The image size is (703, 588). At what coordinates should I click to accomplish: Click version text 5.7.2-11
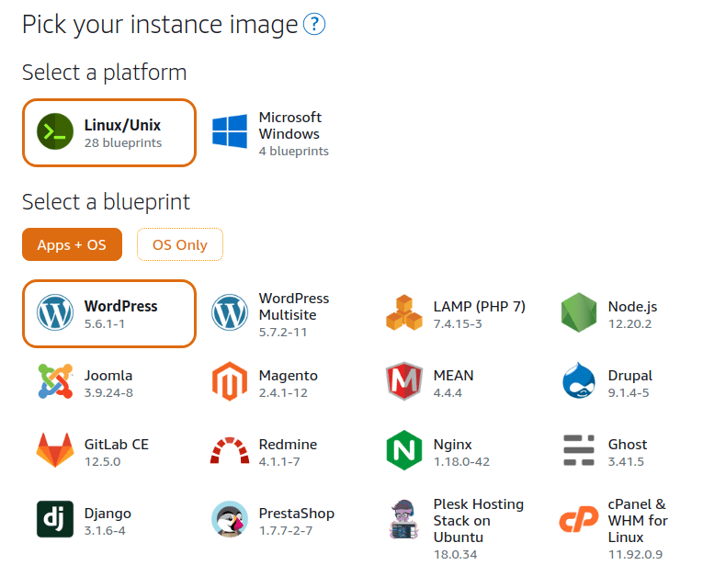(x=283, y=332)
